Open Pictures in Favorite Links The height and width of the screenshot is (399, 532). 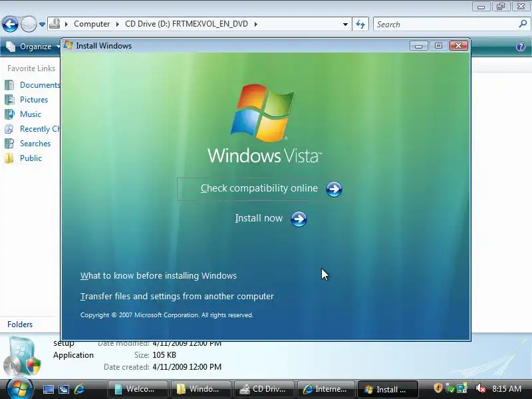tap(34, 99)
